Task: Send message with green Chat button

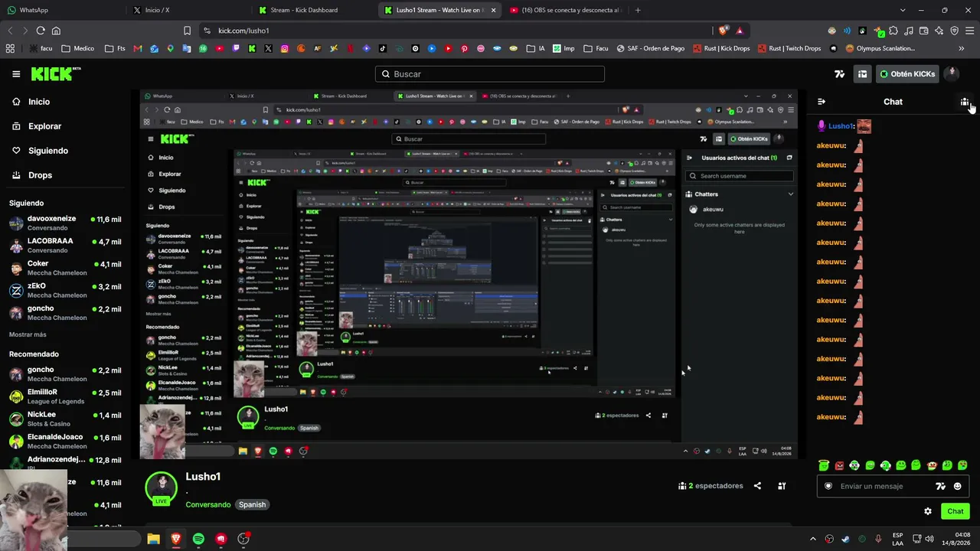Action: [x=955, y=511]
